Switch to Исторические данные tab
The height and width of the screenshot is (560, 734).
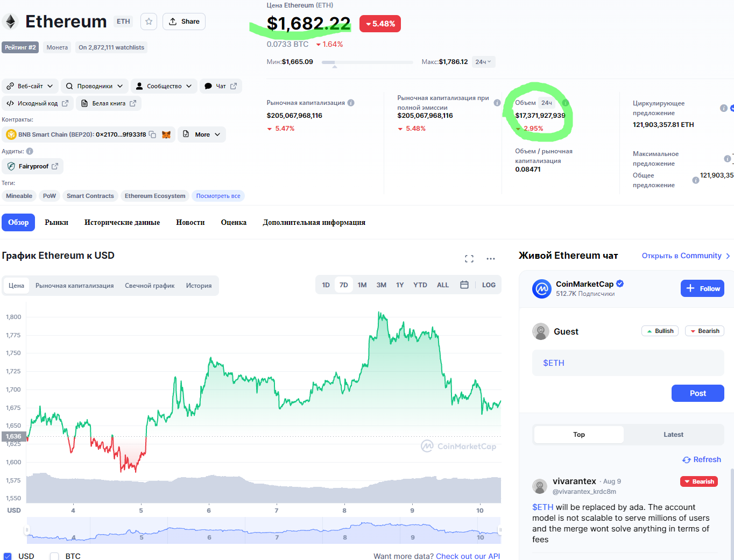[x=122, y=222]
